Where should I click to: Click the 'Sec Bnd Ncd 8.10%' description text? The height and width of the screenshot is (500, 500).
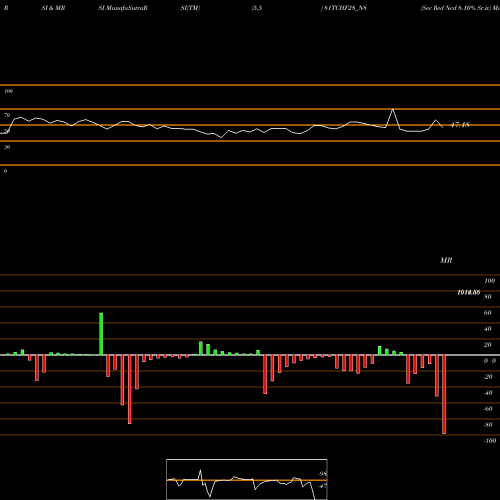pos(448,8)
